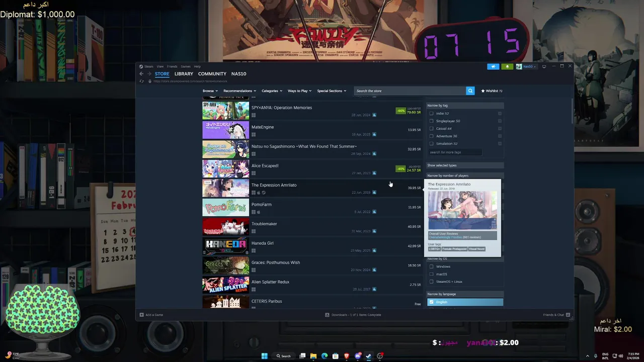Open the green notifications bell
This screenshot has width=644, height=362.
507,66
